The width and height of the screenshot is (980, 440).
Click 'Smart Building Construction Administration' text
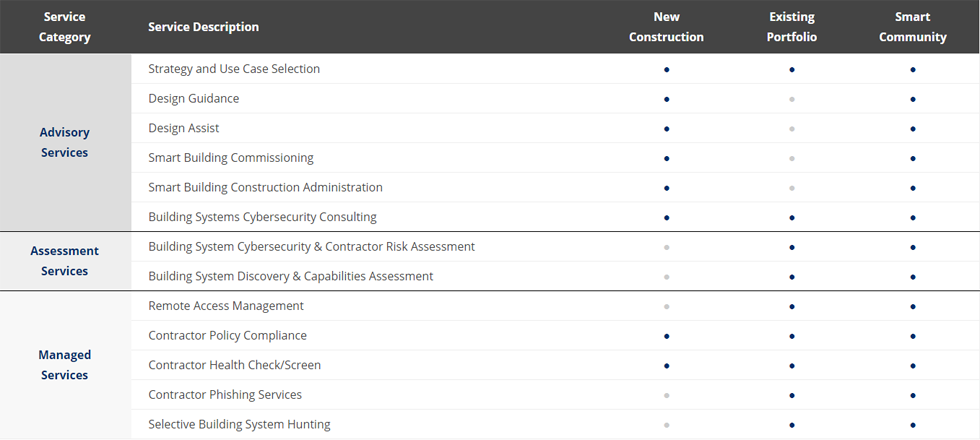tap(265, 188)
